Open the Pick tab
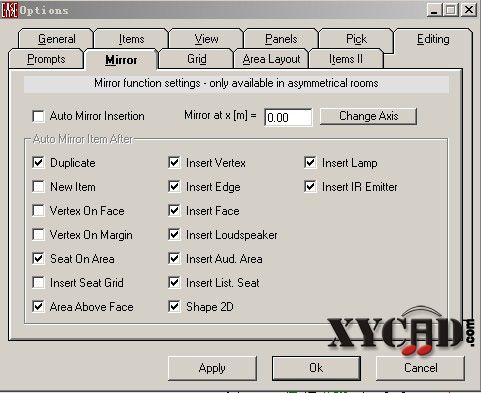 click(356, 39)
